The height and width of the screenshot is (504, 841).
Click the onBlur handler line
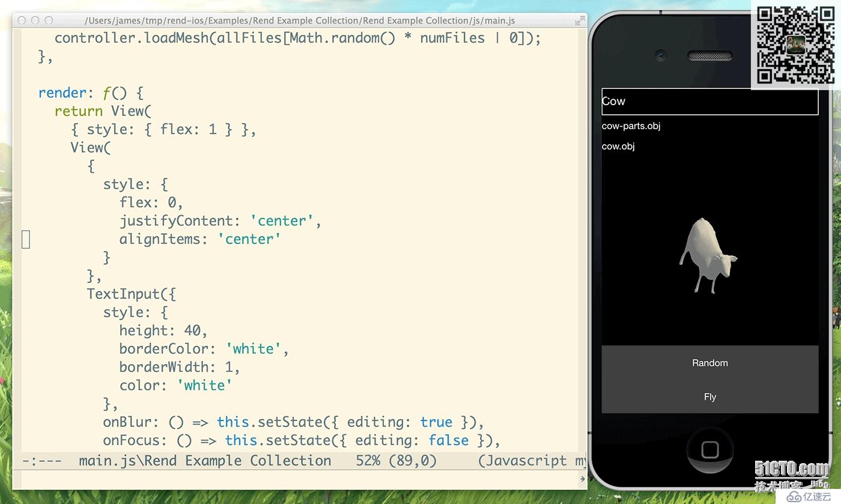294,422
